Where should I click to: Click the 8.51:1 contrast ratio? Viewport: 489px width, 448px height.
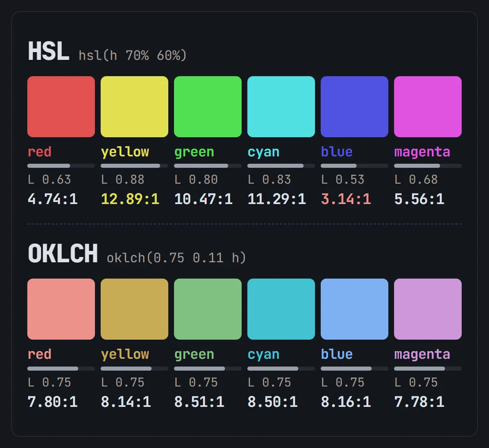point(199,402)
